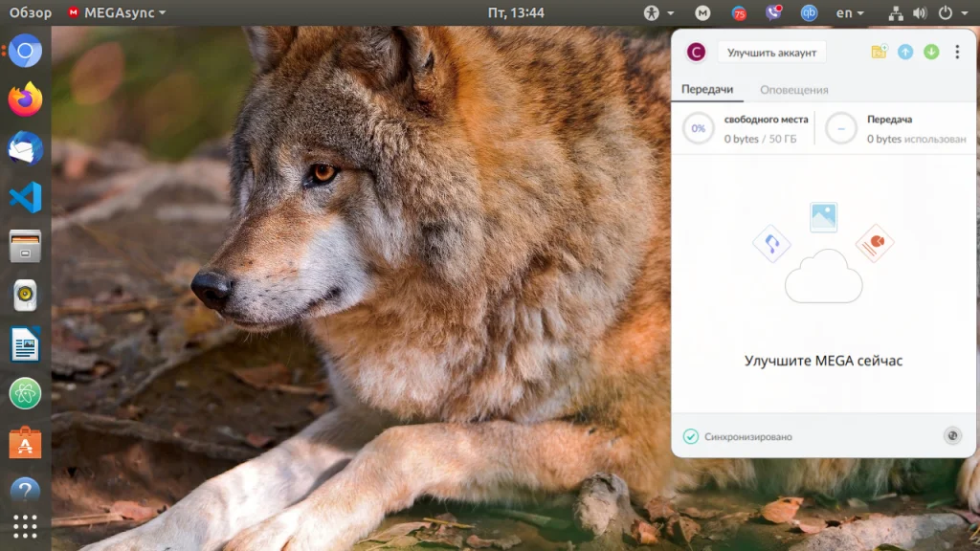
Task: Open the three-dot options menu
Action: [957, 52]
